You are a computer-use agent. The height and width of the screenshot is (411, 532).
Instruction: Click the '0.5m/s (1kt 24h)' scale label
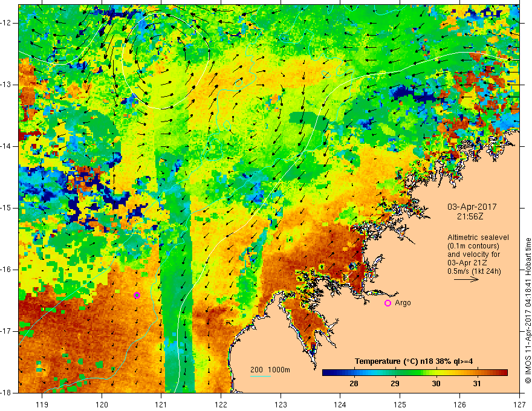point(474,271)
